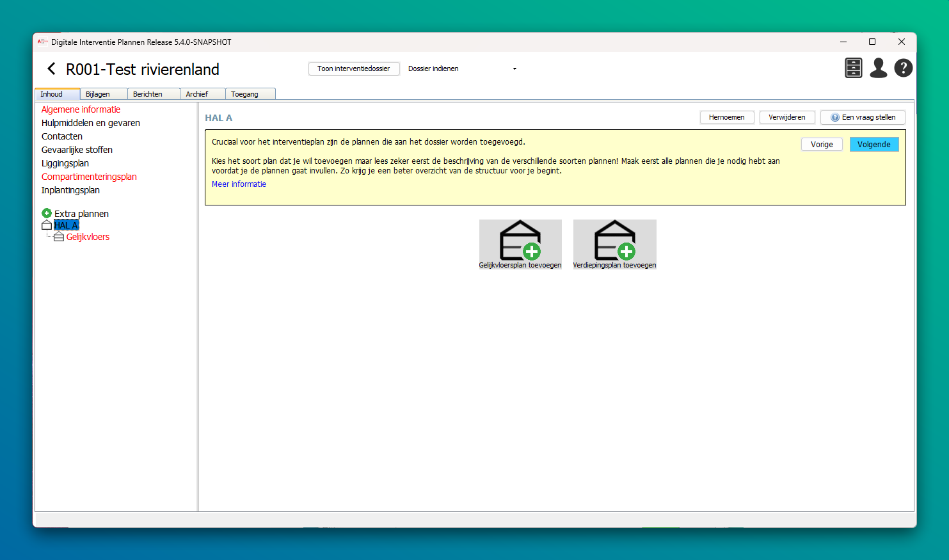
Task: Select the HAL A tree node
Action: [66, 225]
